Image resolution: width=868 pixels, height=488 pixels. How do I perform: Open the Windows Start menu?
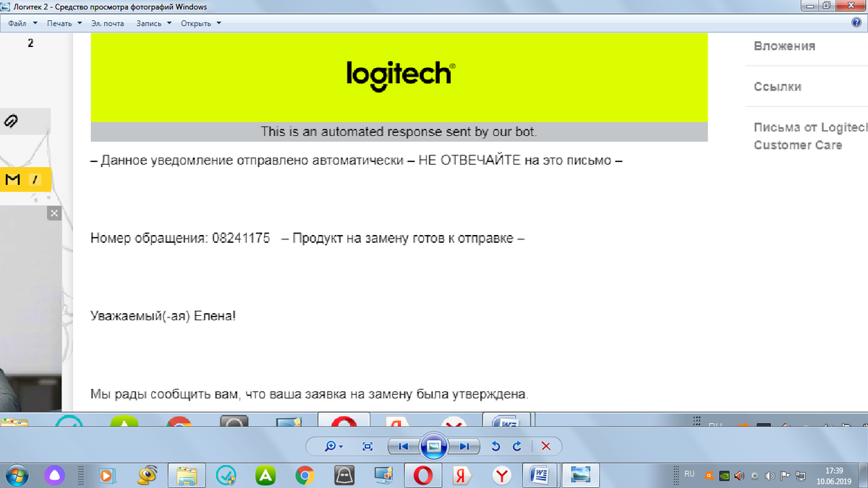pyautogui.click(x=17, y=475)
